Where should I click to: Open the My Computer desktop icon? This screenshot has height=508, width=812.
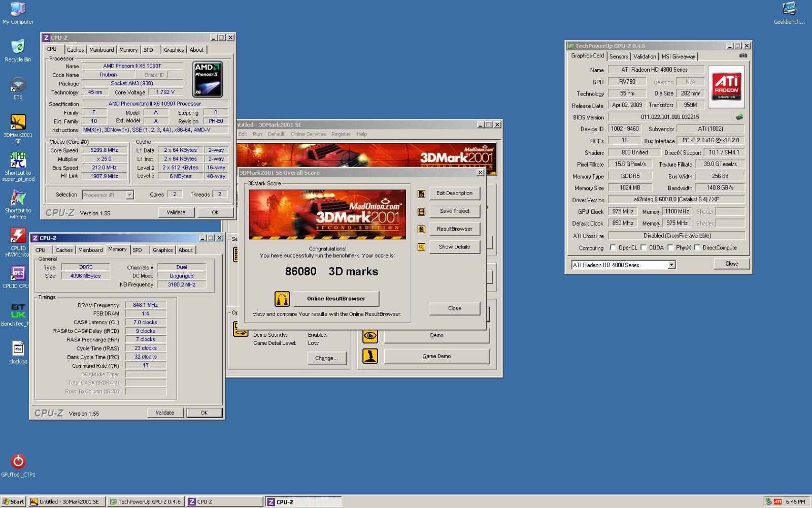click(x=18, y=13)
